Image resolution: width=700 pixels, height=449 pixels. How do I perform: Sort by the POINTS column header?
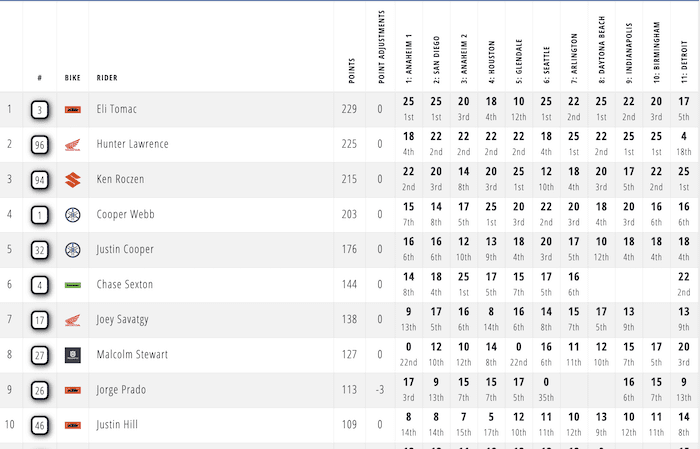click(x=350, y=70)
